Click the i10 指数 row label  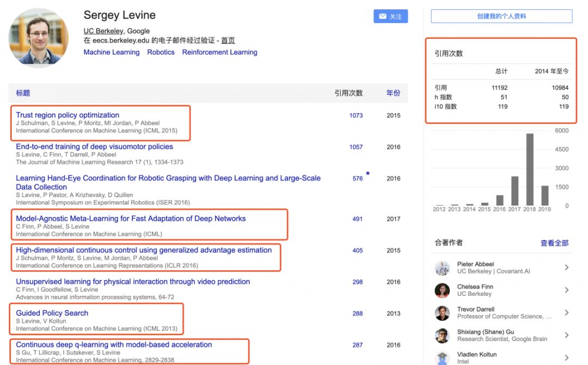pyautogui.click(x=445, y=107)
